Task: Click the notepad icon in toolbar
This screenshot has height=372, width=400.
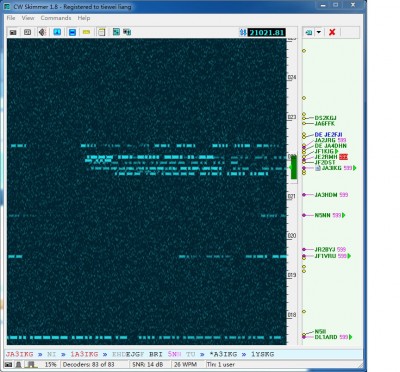Action: pyautogui.click(x=101, y=32)
